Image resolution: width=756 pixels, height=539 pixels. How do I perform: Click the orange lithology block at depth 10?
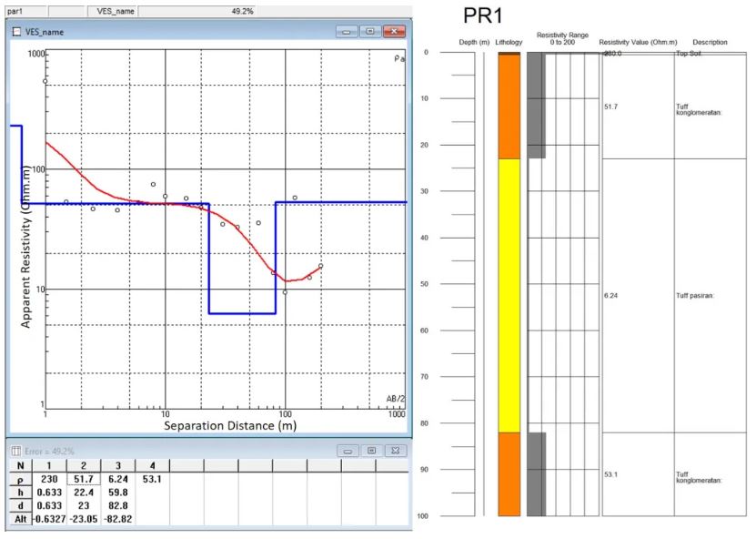coord(509,107)
